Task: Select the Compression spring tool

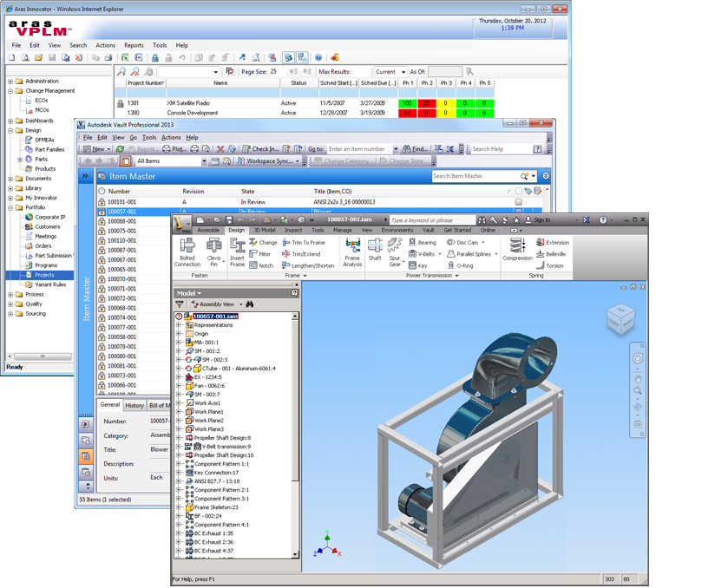Action: pyautogui.click(x=517, y=249)
